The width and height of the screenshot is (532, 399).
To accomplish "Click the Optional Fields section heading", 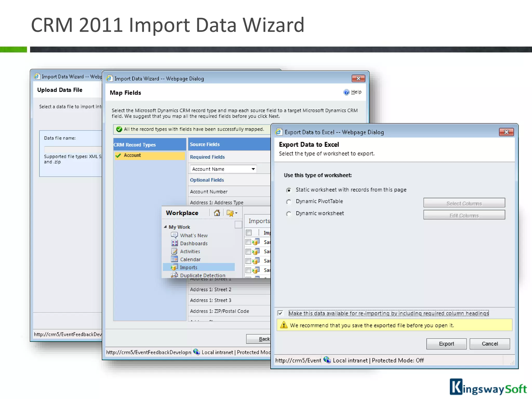I will click(x=207, y=180).
